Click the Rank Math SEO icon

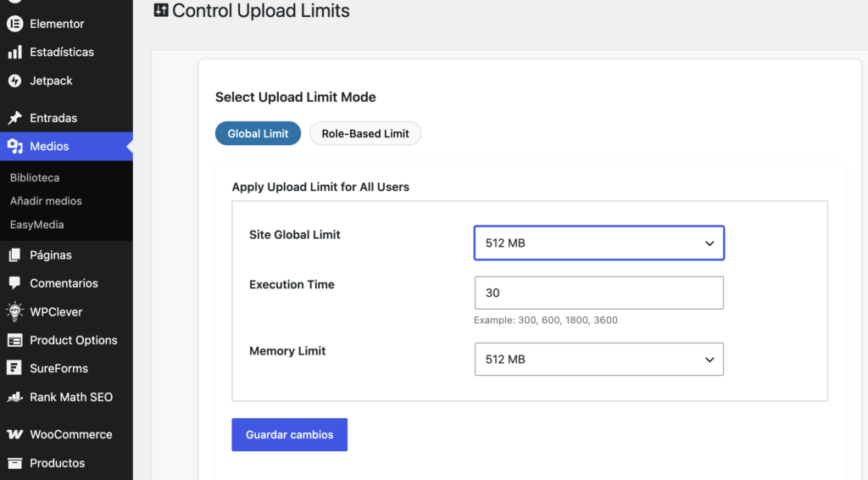coord(15,397)
